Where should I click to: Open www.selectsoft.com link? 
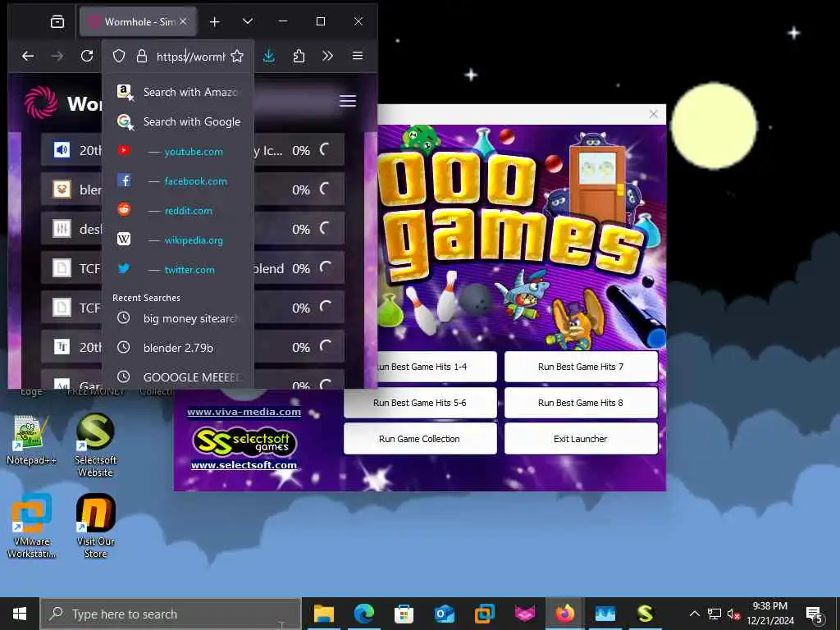(x=244, y=465)
